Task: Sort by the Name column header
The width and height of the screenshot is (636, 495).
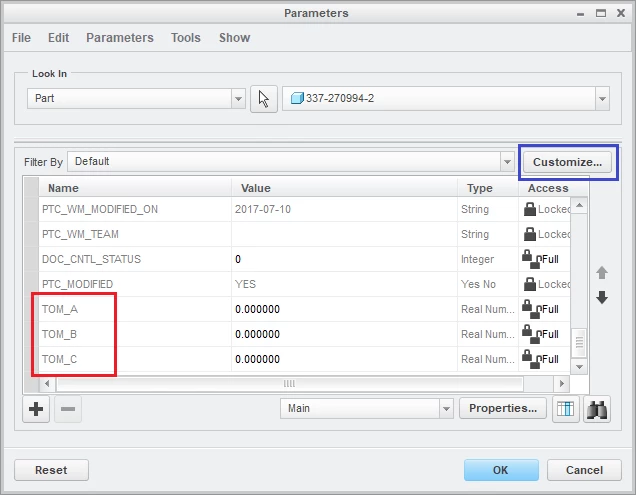Action: [x=135, y=188]
